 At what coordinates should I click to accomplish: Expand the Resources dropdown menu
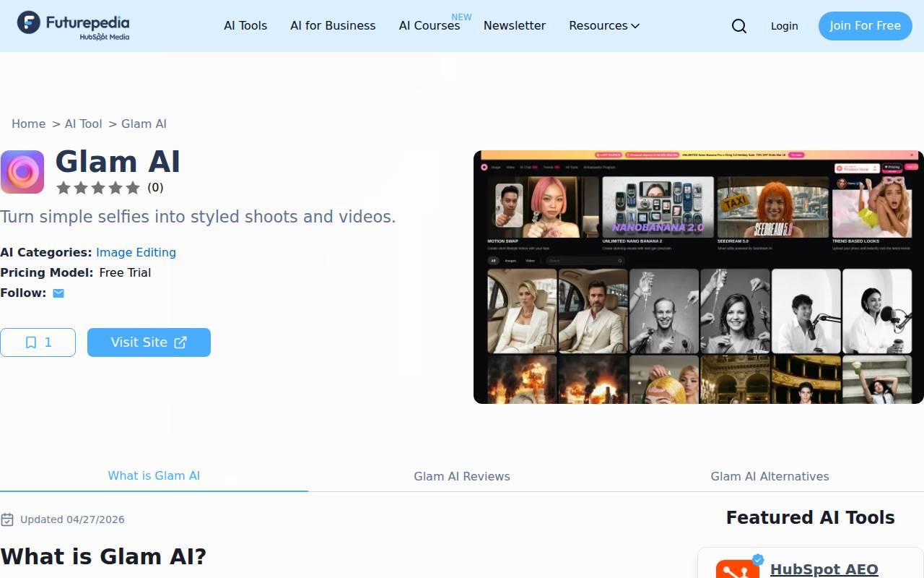click(x=604, y=26)
